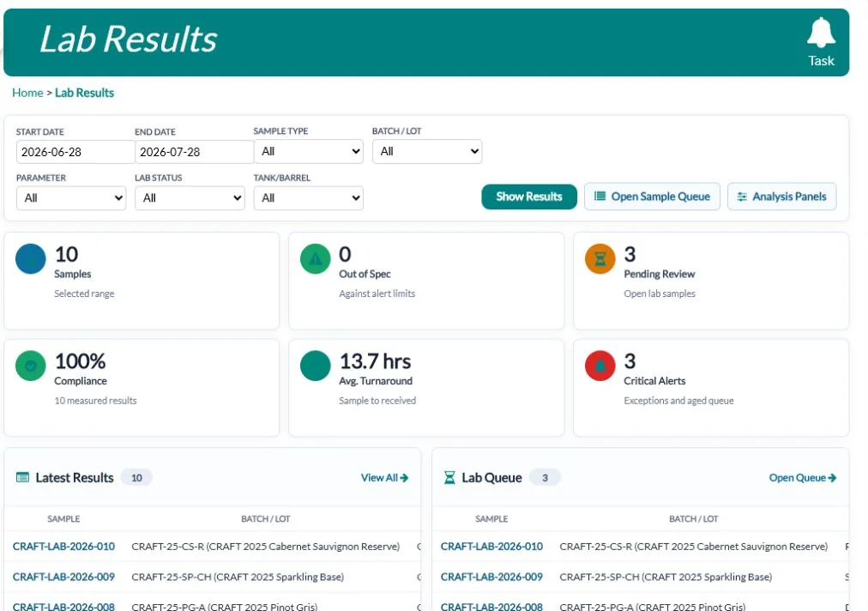This screenshot has height=611, width=868.
Task: Open the Parameter filter dropdown
Action: (71, 197)
